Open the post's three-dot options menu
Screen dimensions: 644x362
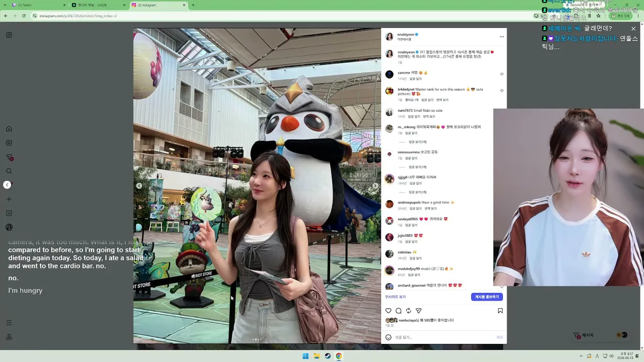point(502,37)
